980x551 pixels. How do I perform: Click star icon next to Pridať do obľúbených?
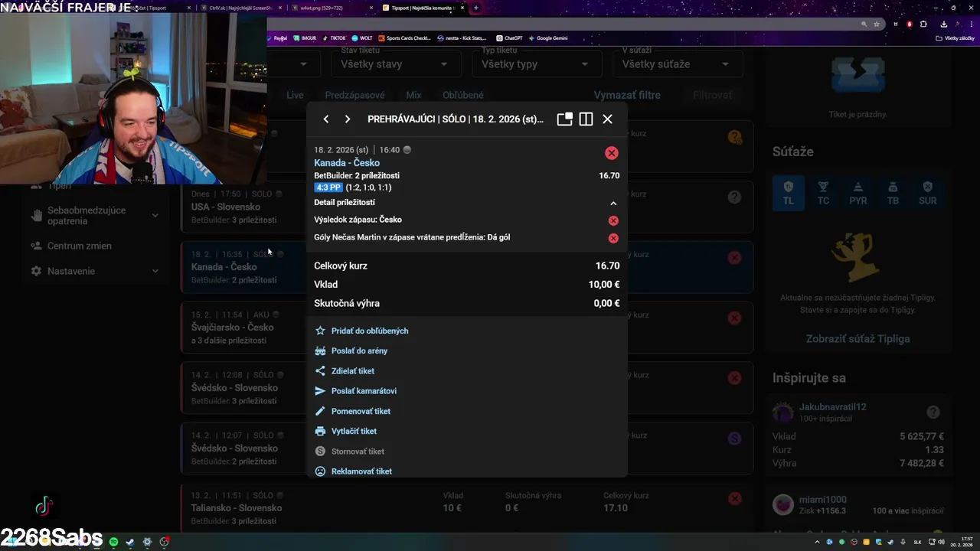pos(320,331)
